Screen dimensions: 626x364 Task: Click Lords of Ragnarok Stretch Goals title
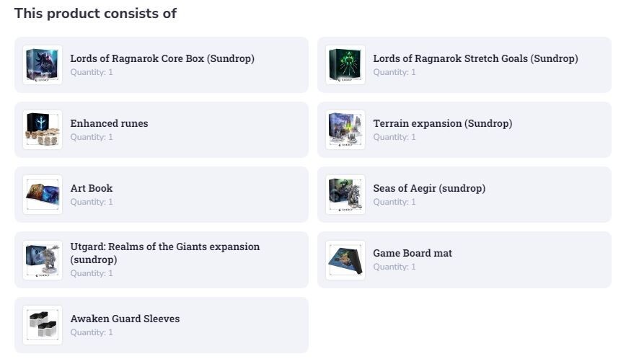[475, 58]
